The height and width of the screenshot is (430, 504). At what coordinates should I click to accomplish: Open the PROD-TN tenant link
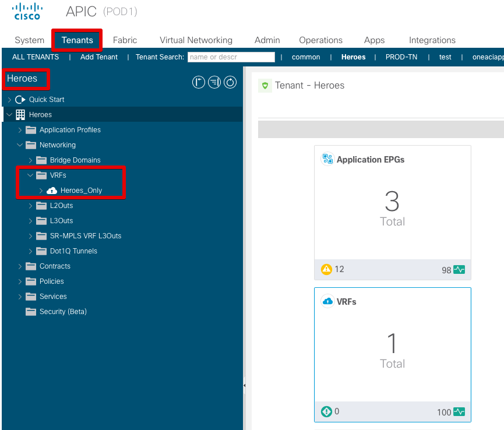coord(401,57)
